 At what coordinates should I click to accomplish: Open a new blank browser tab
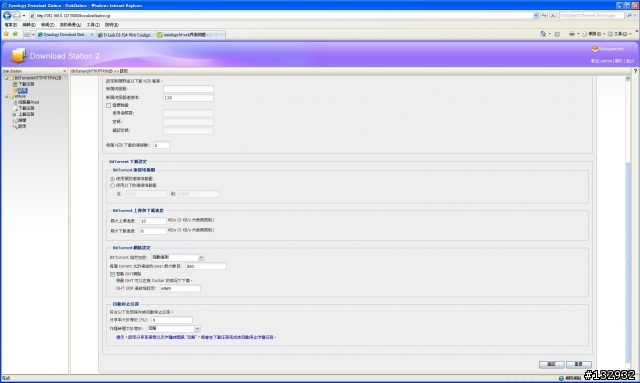(221, 35)
